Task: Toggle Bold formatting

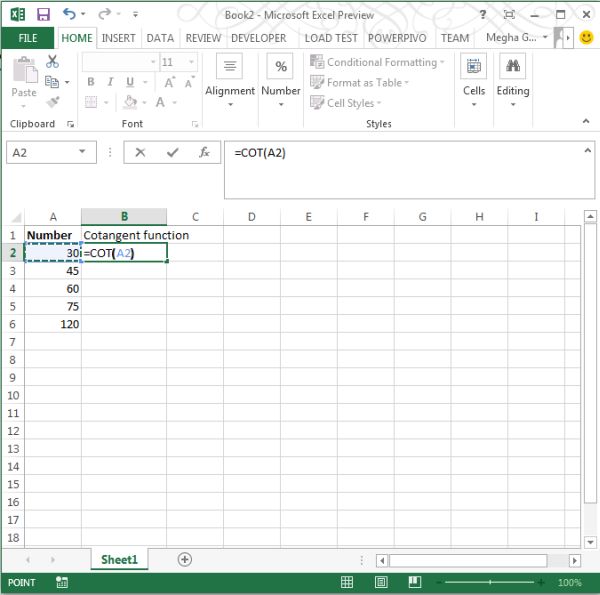Action: pyautogui.click(x=91, y=82)
